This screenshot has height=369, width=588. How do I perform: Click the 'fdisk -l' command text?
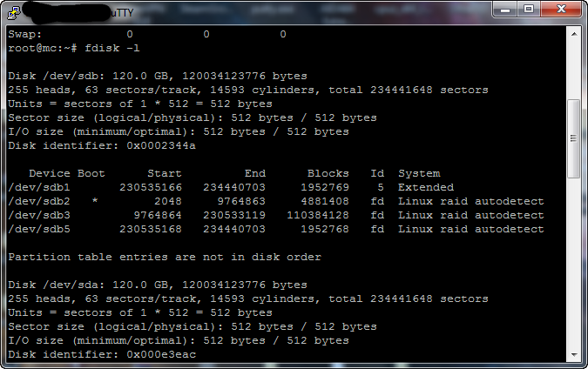[x=112, y=48]
